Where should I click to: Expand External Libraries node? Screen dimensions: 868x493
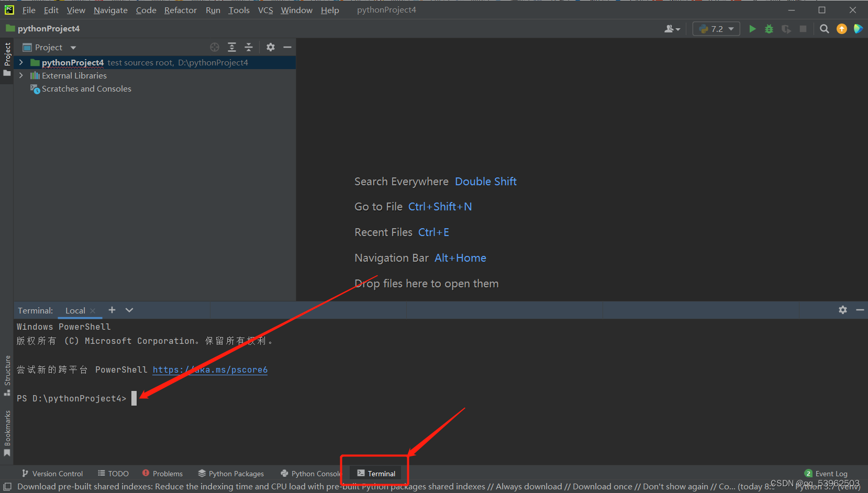pyautogui.click(x=21, y=75)
